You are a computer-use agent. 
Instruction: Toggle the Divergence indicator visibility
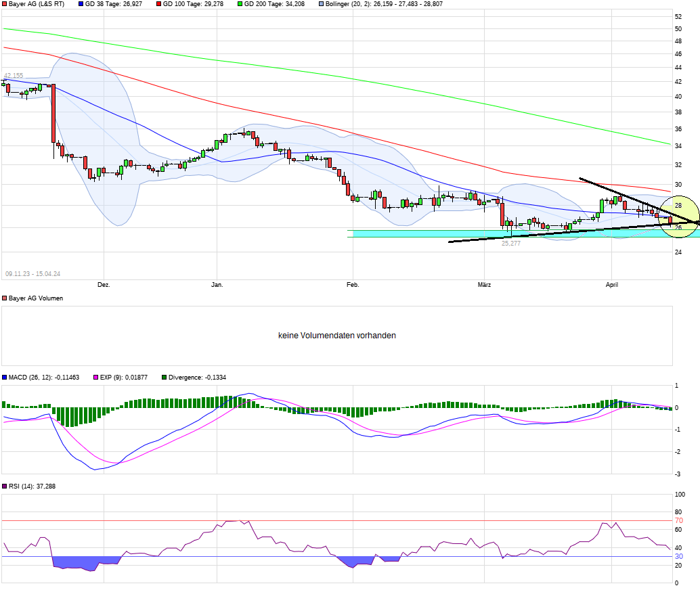[163, 377]
